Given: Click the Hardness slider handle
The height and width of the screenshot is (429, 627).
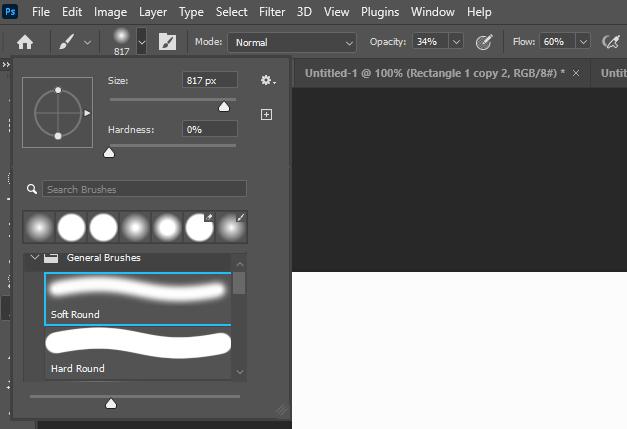Looking at the screenshot, I should [109, 153].
